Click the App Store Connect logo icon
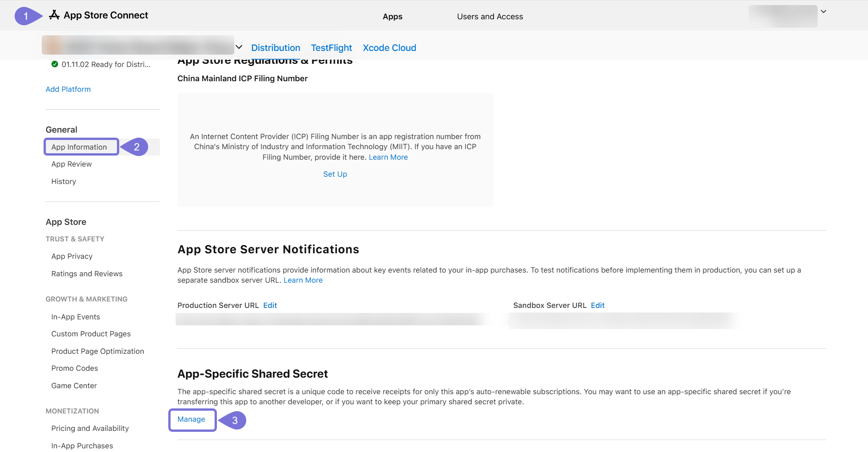This screenshot has width=868, height=452. (x=55, y=15)
